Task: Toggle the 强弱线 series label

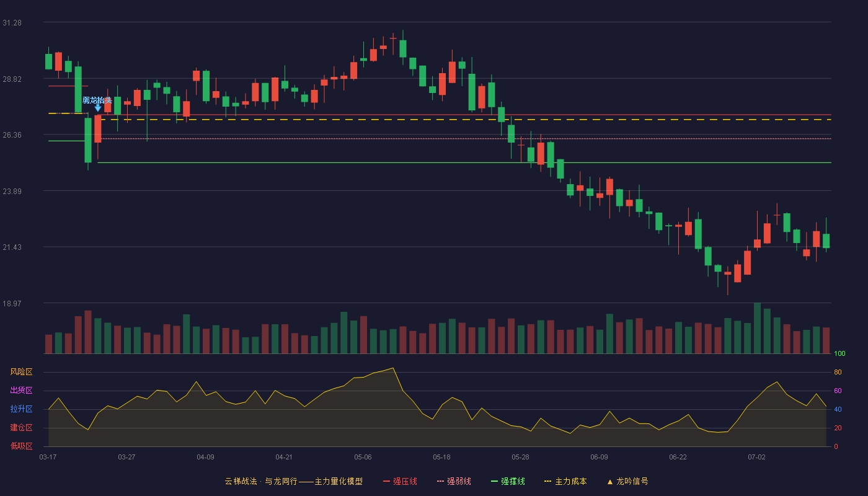Action: (x=459, y=481)
